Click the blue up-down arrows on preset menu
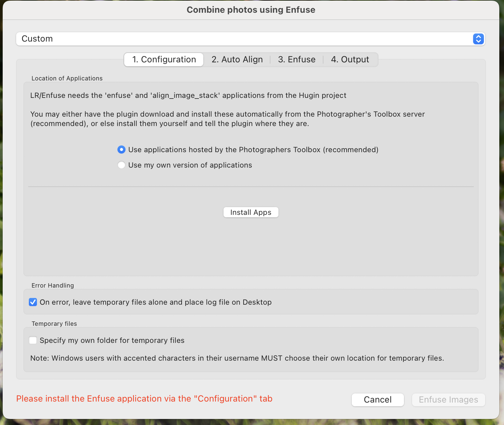 pyautogui.click(x=478, y=39)
